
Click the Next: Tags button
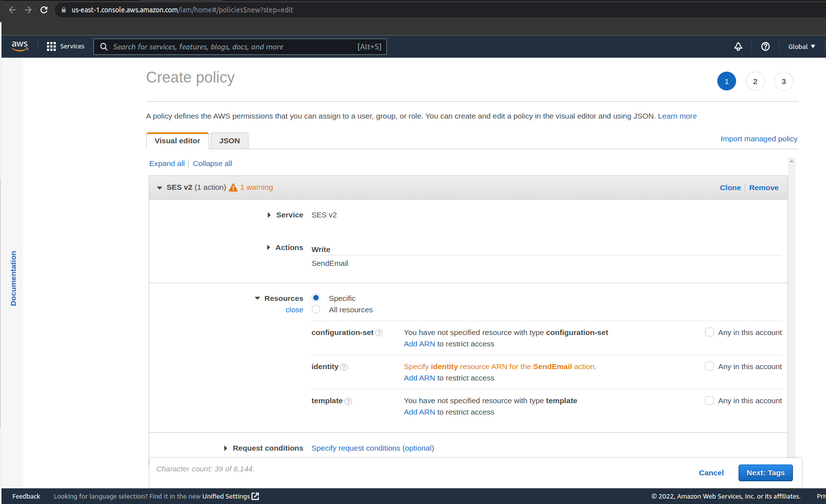point(765,472)
